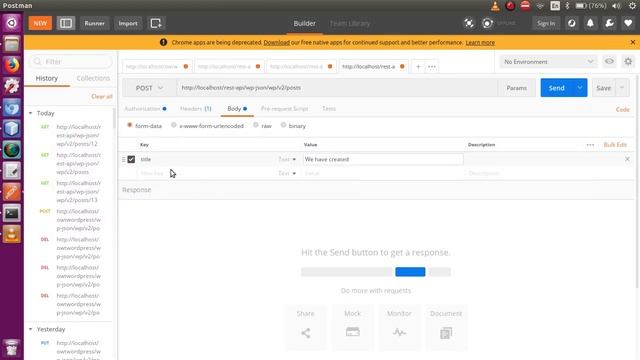The height and width of the screenshot is (360, 640).
Task: Open the new row Text type dropdown
Action: pos(287,173)
